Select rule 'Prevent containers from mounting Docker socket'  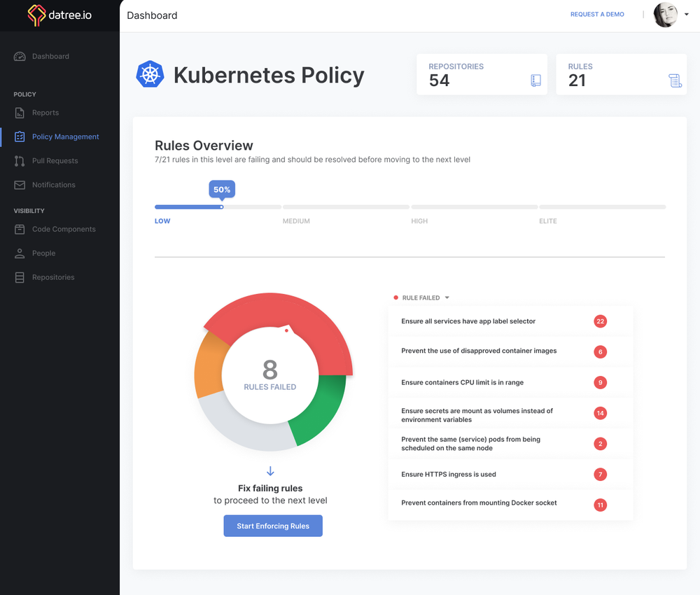510,505
